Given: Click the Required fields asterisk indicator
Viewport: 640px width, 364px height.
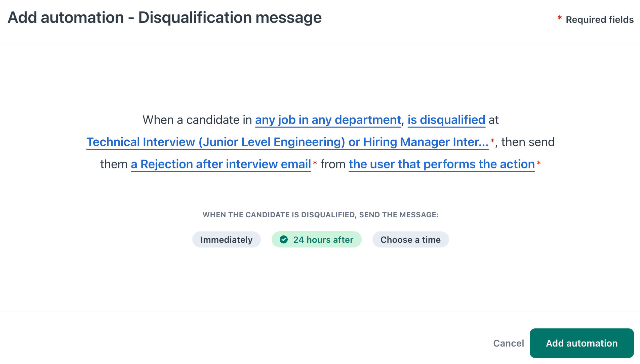Looking at the screenshot, I should tap(559, 18).
